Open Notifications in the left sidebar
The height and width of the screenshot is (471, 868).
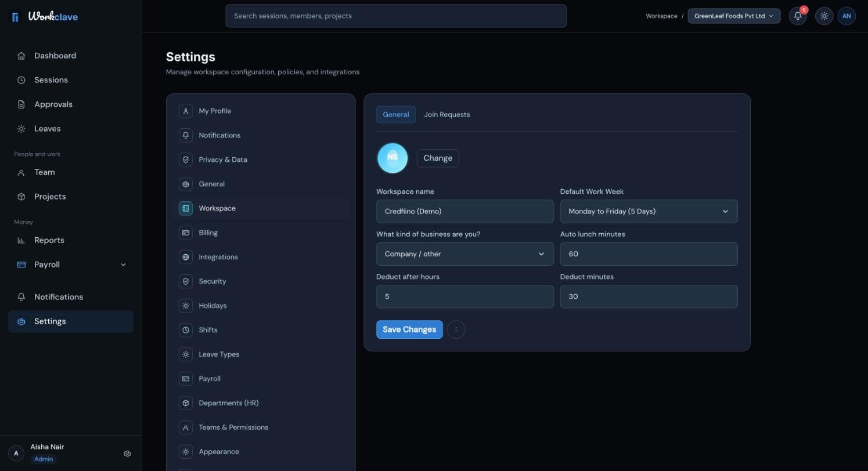(71, 297)
